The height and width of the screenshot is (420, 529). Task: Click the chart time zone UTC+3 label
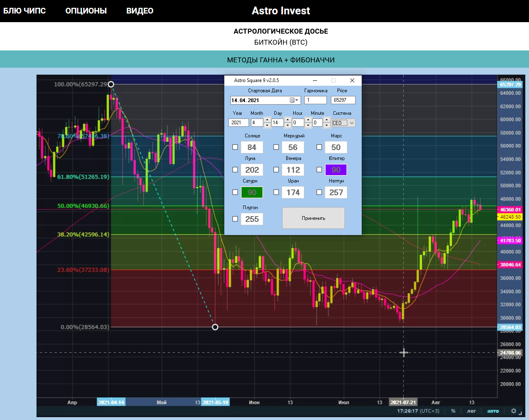click(x=429, y=411)
